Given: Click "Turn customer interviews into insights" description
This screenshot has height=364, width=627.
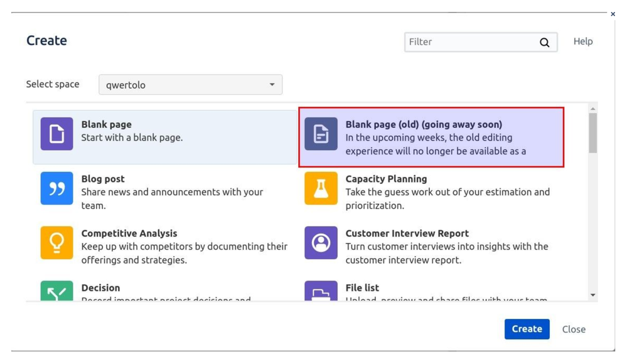Looking at the screenshot, I should (447, 253).
